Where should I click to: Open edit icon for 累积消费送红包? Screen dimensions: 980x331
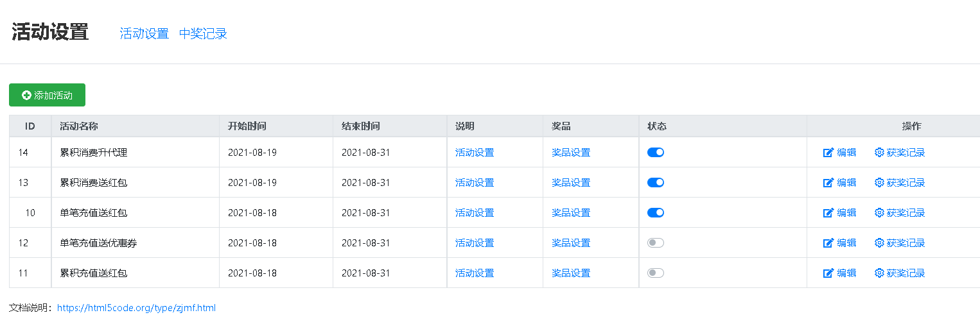click(828, 183)
